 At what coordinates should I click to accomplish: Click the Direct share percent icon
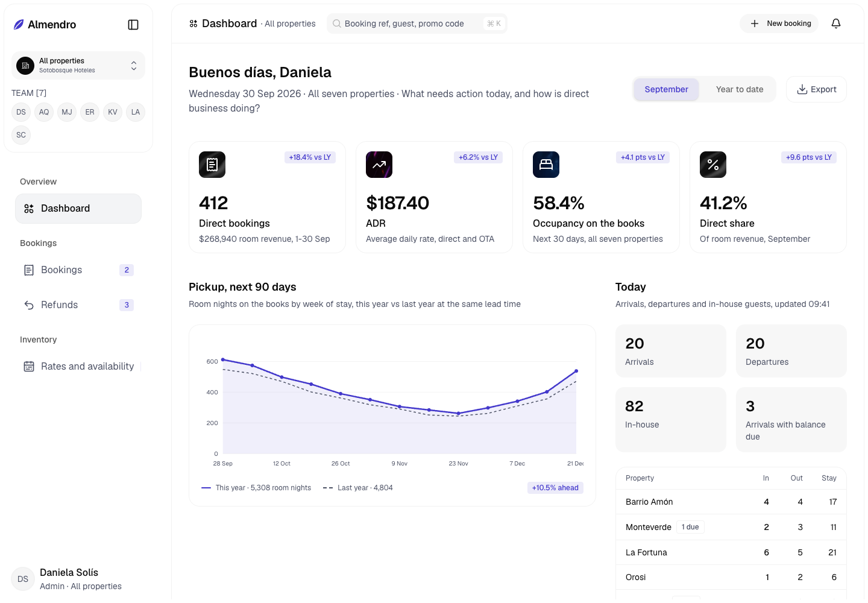point(713,165)
